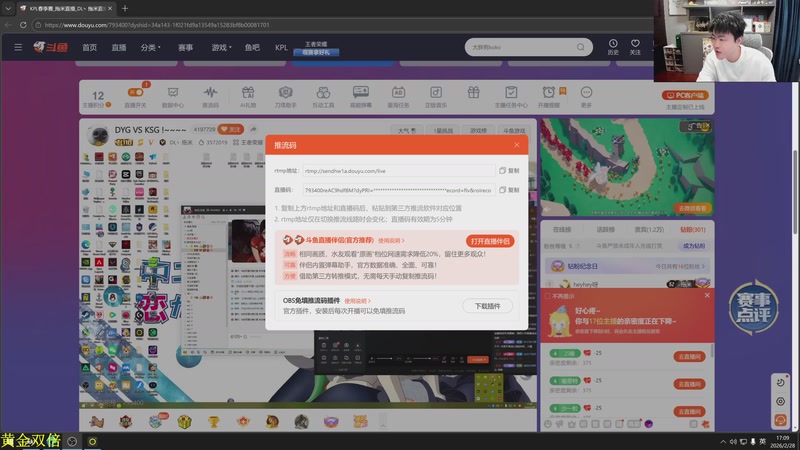Open the AI礼物 gift tool
The width and height of the screenshot is (800, 450).
248,97
